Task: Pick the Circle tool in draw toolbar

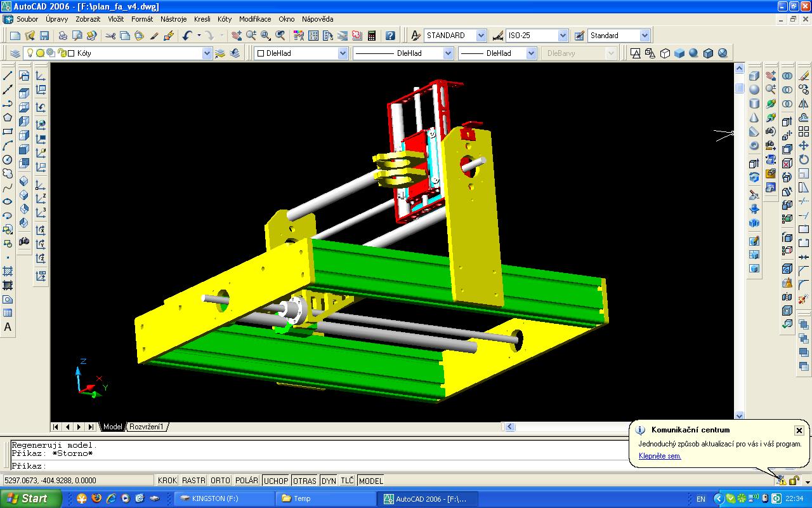Action: (x=8, y=159)
